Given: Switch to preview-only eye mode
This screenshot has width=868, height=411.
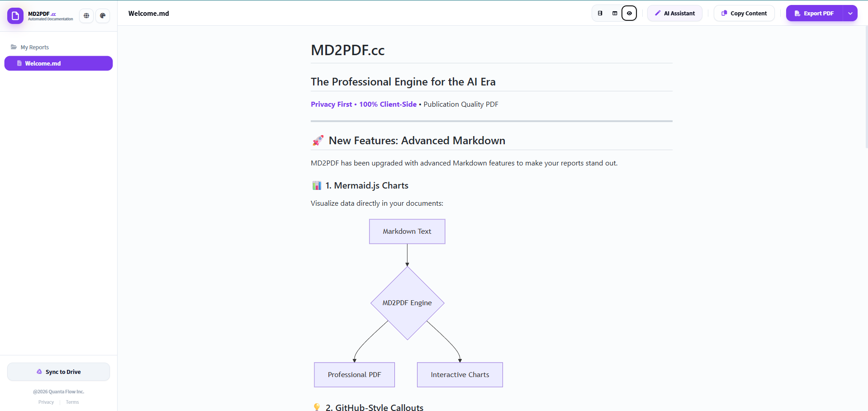Looking at the screenshot, I should (629, 14).
